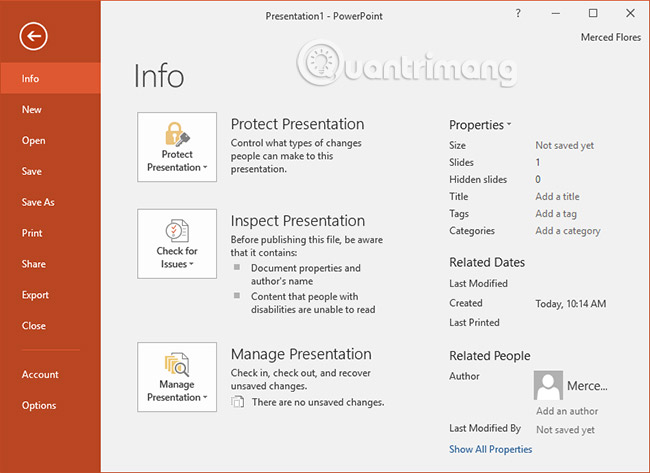Viewport: 650px width, 473px height.
Task: Open the Help question mark
Action: pos(518,13)
